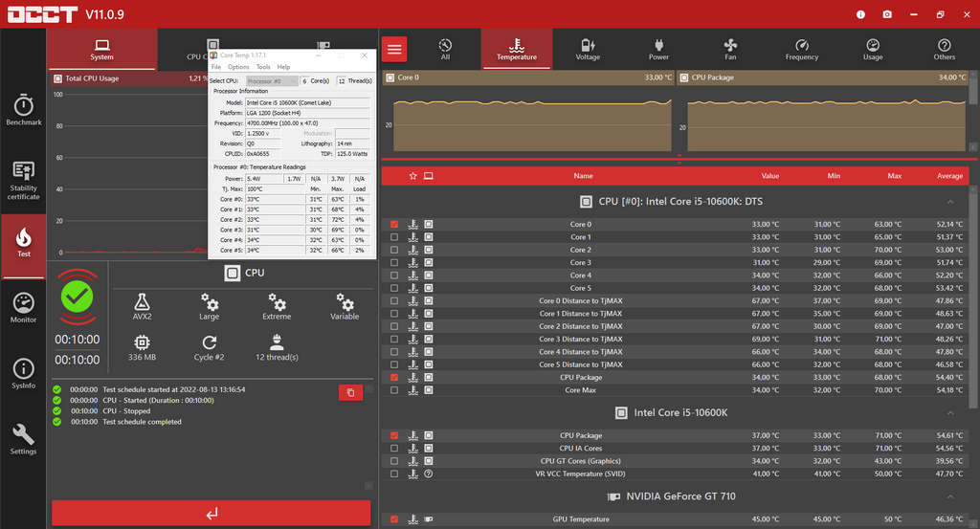Uncheck the DTS CPU Package checkbox
This screenshot has width=980, height=529.
pos(394,377)
